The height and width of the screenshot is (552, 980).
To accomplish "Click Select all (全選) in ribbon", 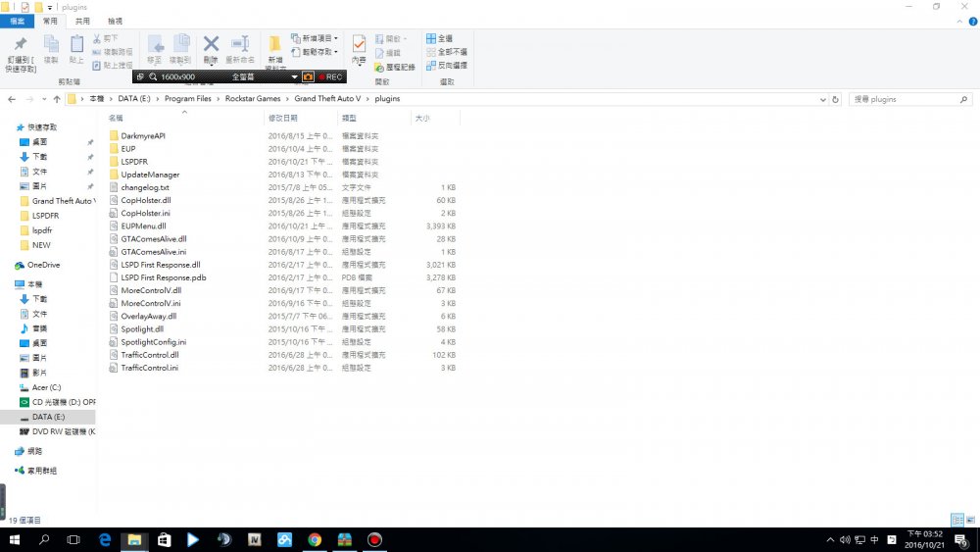I will (x=439, y=39).
